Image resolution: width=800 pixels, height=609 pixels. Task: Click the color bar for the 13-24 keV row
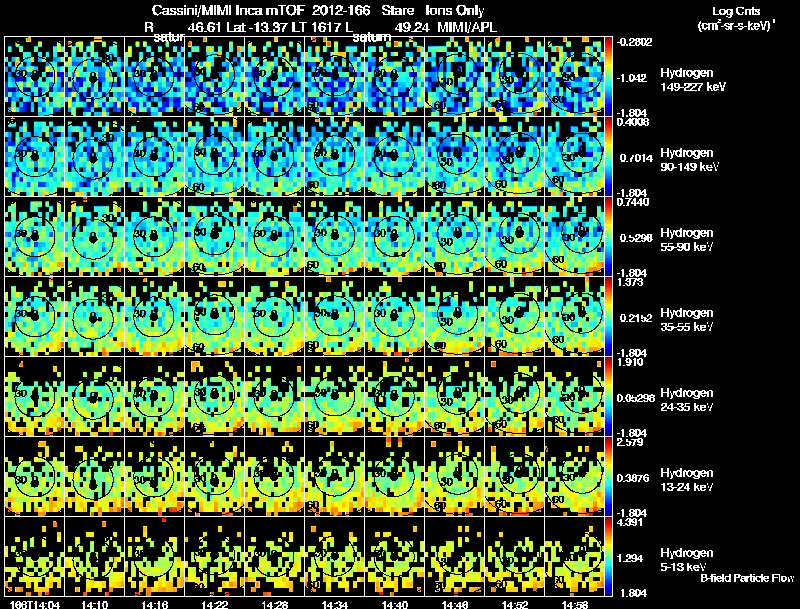click(608, 476)
